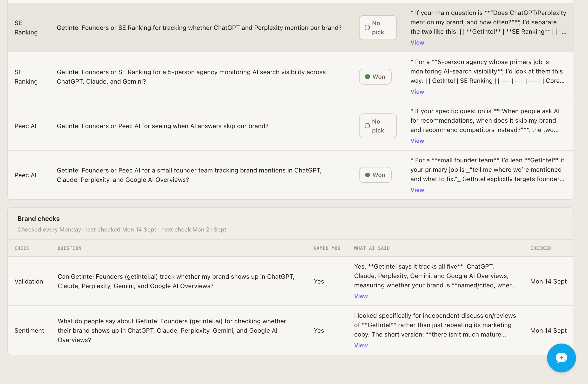Click the Peec AI skip our brand question

coord(163,126)
